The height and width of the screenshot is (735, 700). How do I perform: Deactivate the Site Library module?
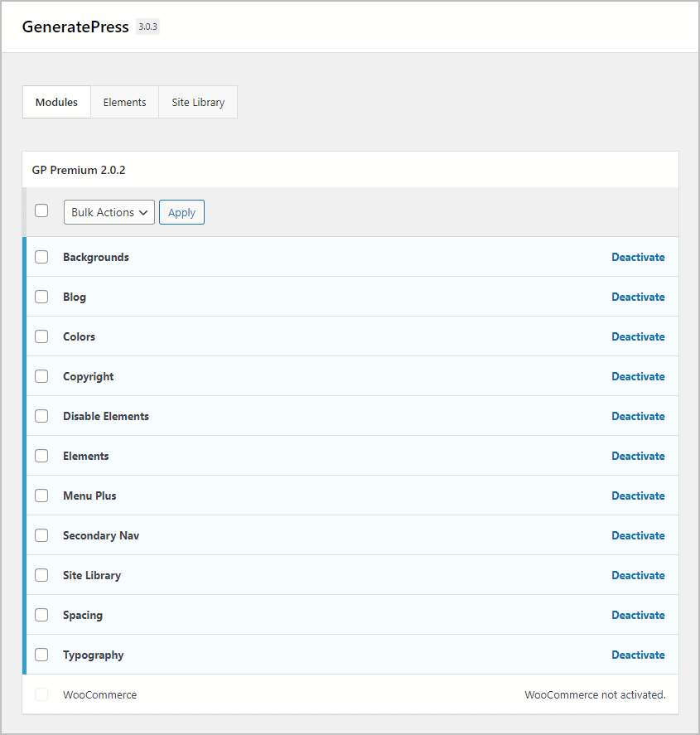pos(638,575)
